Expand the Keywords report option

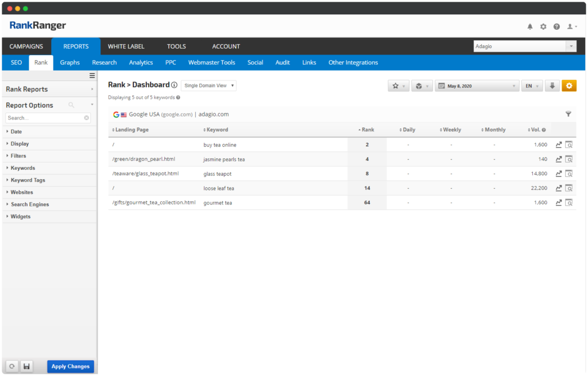click(x=49, y=168)
